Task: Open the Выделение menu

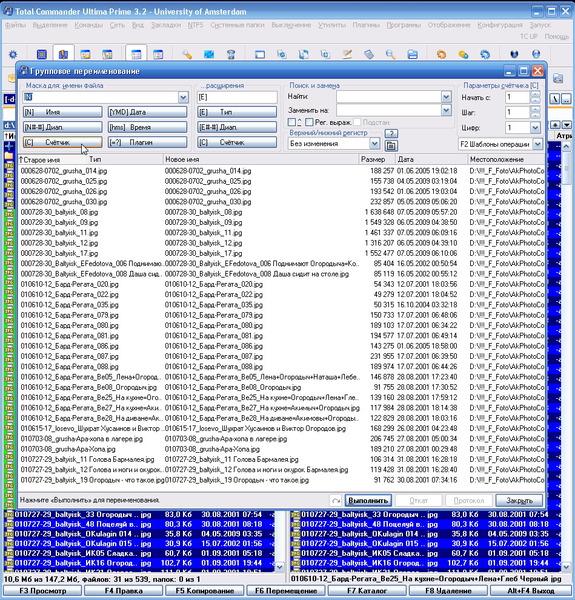Action: pyautogui.click(x=50, y=25)
